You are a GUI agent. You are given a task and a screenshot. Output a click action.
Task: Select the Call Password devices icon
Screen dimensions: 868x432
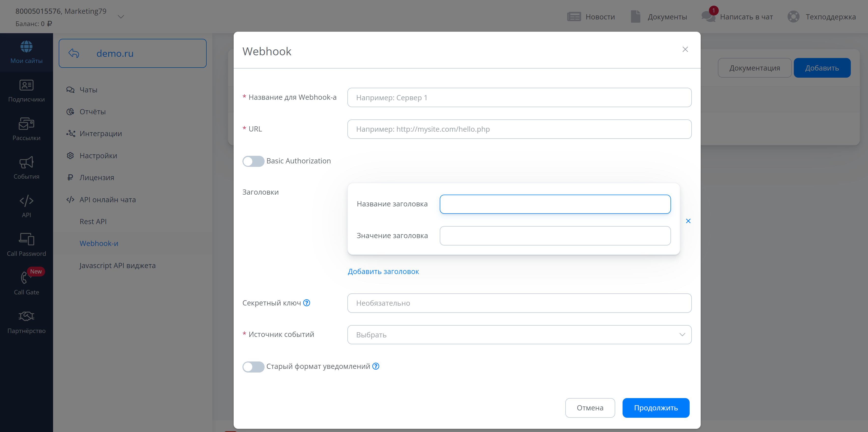pyautogui.click(x=26, y=240)
